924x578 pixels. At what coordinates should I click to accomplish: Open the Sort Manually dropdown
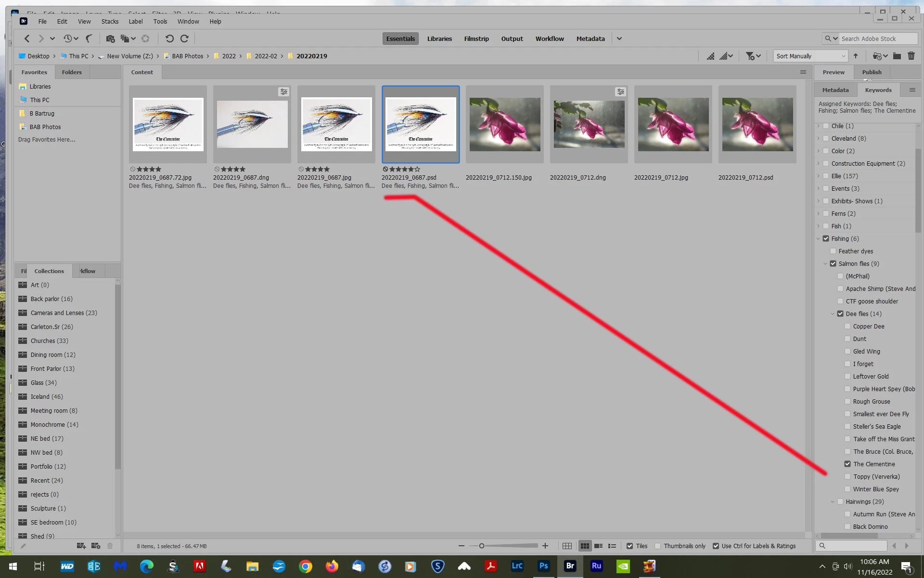point(810,56)
